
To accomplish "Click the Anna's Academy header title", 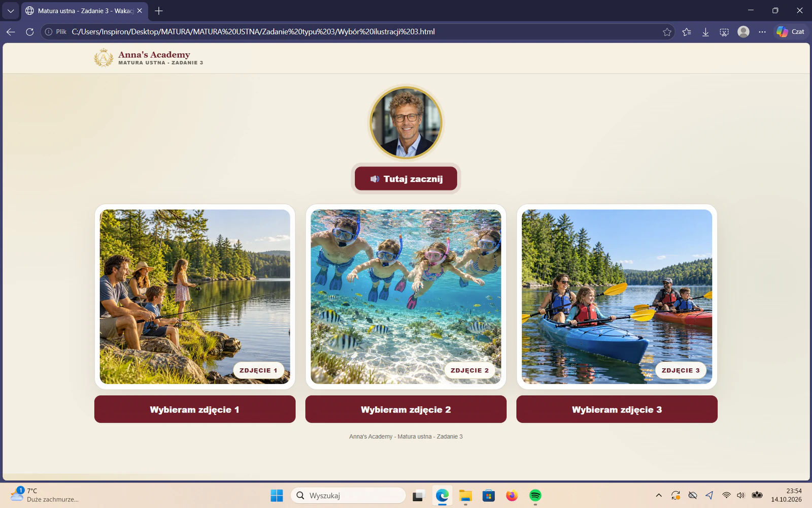I will coord(154,54).
